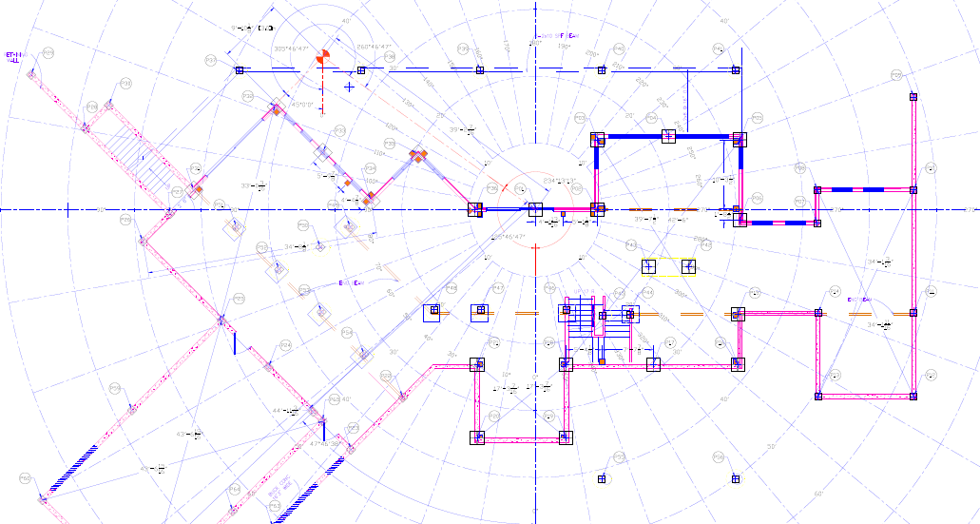Image resolution: width=980 pixels, height=524 pixels.
Task: Click the P38 pier tag bubble
Action: pos(390,56)
